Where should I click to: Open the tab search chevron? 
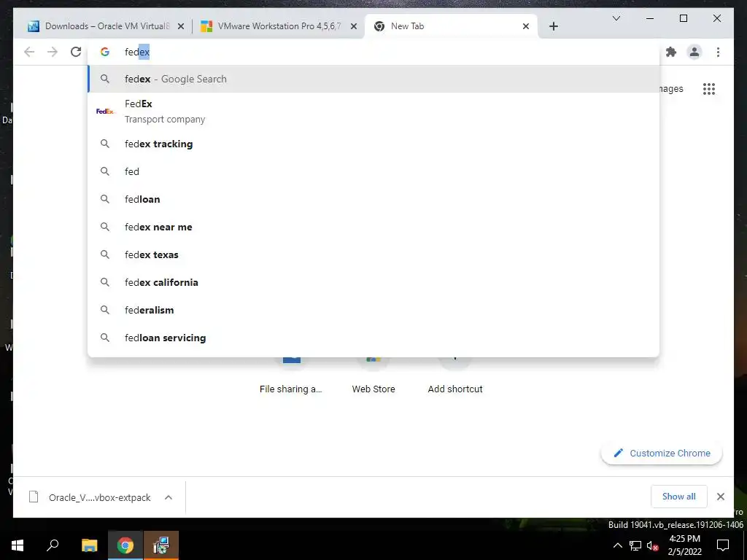pos(616,18)
